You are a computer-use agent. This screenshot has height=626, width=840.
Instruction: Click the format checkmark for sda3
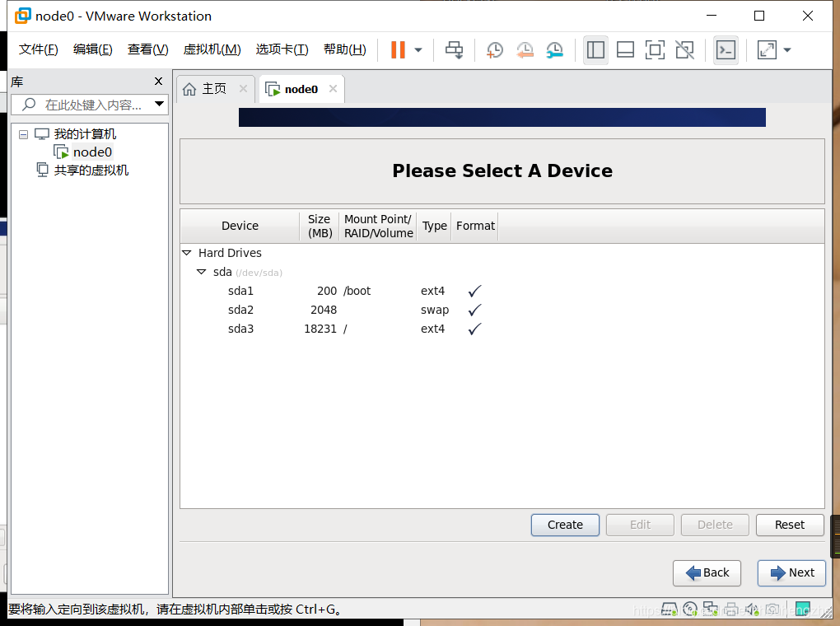[x=474, y=329]
